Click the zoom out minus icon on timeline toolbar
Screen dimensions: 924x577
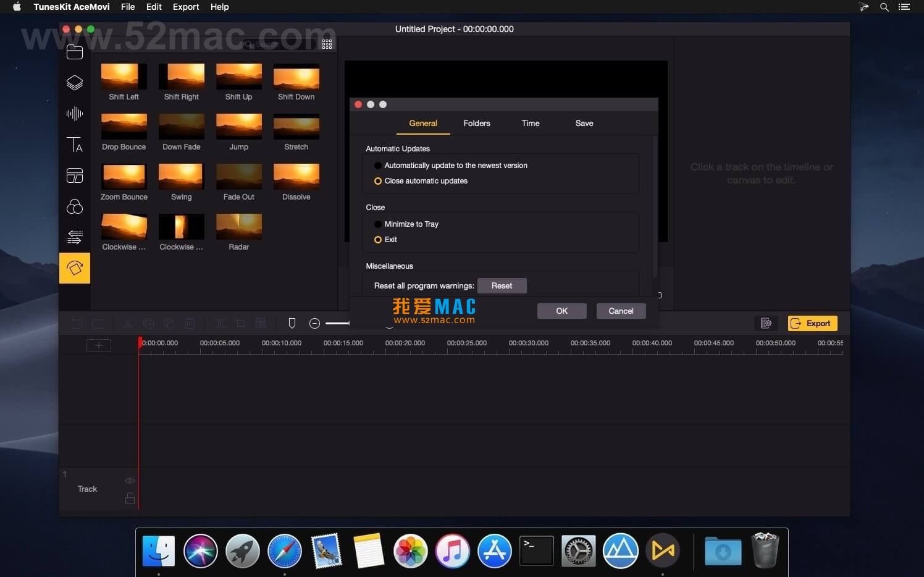point(314,323)
